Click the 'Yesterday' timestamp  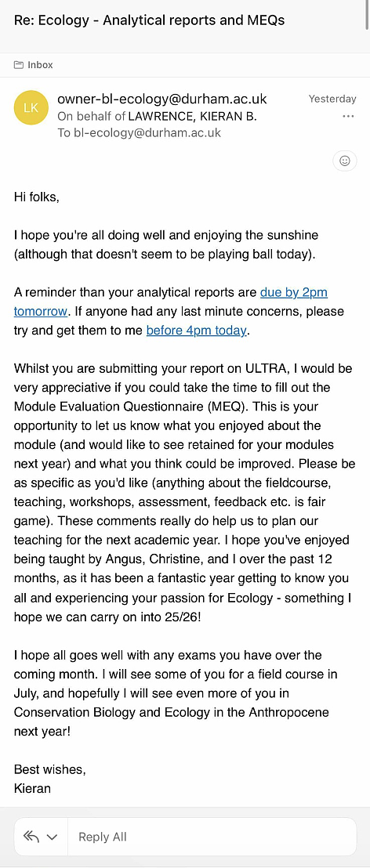click(332, 99)
